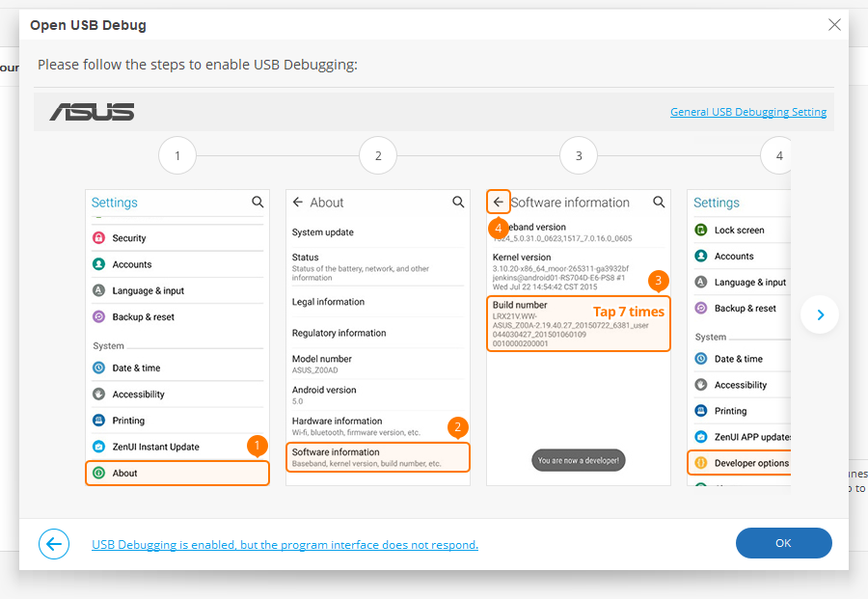Select 'Android version' entry

tap(377, 395)
